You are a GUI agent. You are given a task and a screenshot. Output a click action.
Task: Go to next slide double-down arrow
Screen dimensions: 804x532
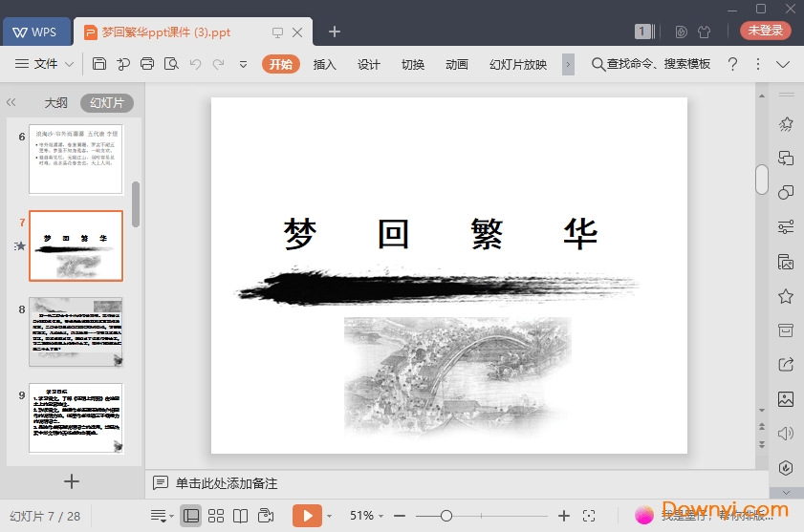[x=762, y=444]
